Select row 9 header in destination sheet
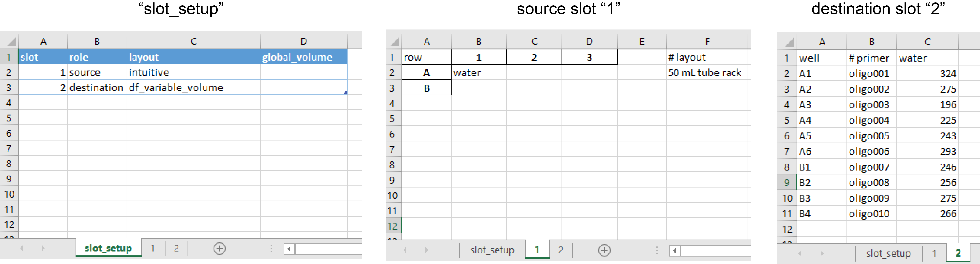Viewport: 980px width, 264px height. tap(786, 183)
